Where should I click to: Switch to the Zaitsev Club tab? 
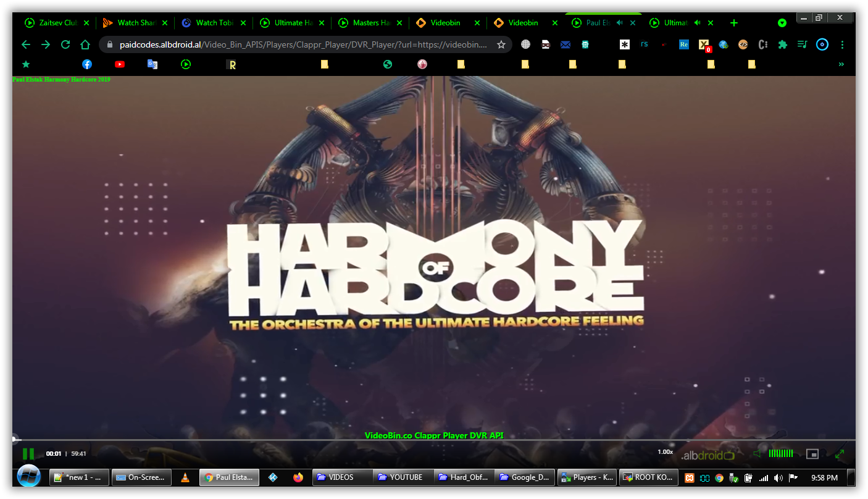pos(57,23)
